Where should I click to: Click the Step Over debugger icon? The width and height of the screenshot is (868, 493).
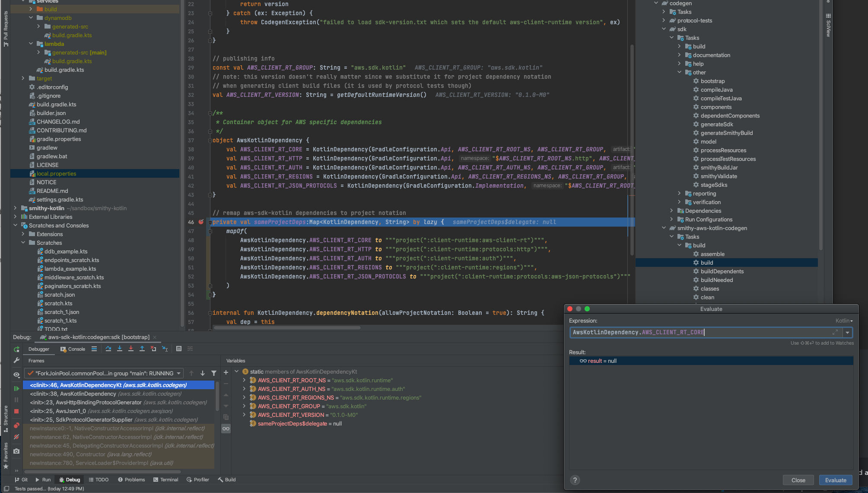(108, 349)
